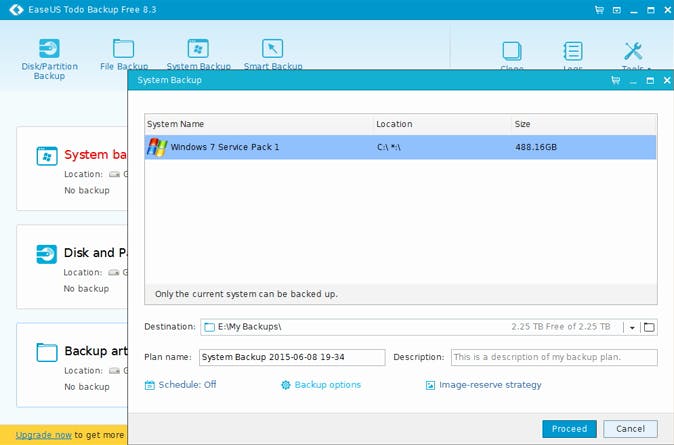Select the System backup card icon

coord(47,156)
